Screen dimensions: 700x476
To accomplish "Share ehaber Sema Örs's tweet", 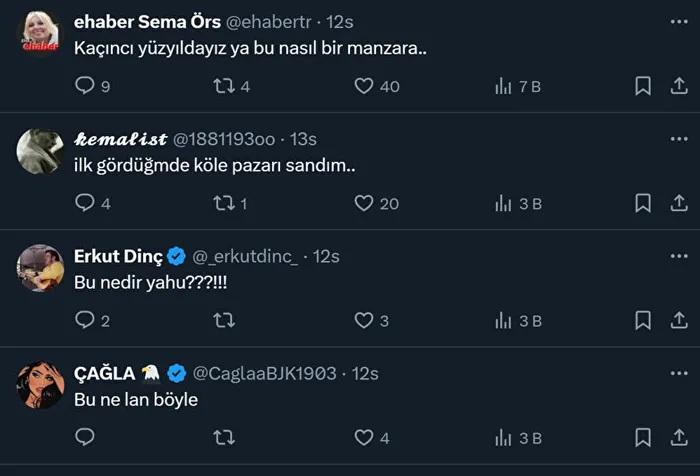I will (x=678, y=86).
